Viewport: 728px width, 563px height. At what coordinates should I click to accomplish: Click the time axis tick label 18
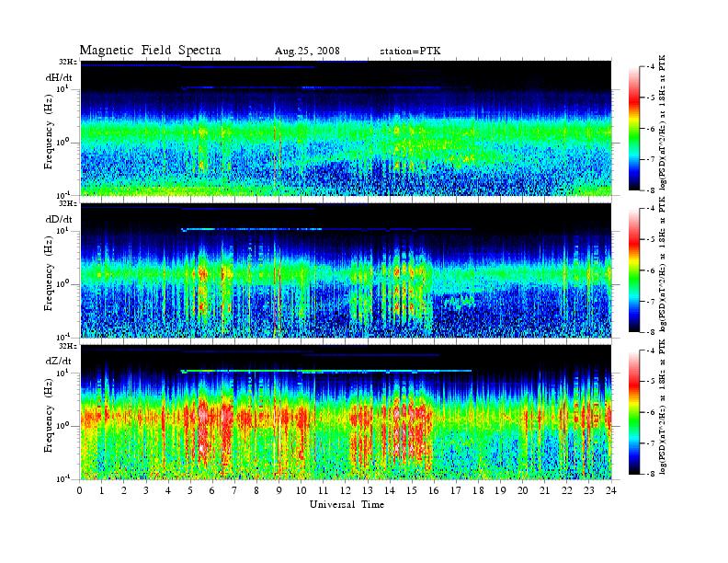tap(478, 490)
